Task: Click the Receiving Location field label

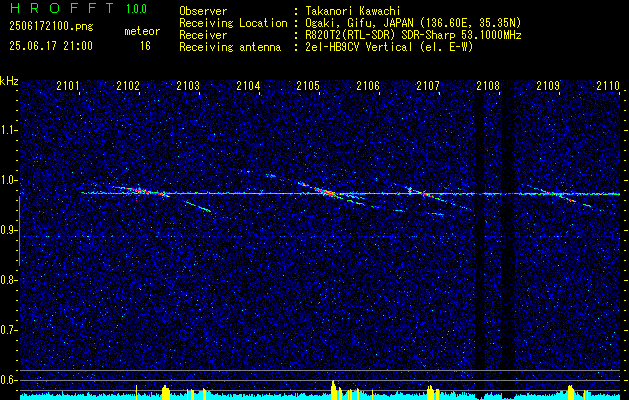Action: (233, 23)
